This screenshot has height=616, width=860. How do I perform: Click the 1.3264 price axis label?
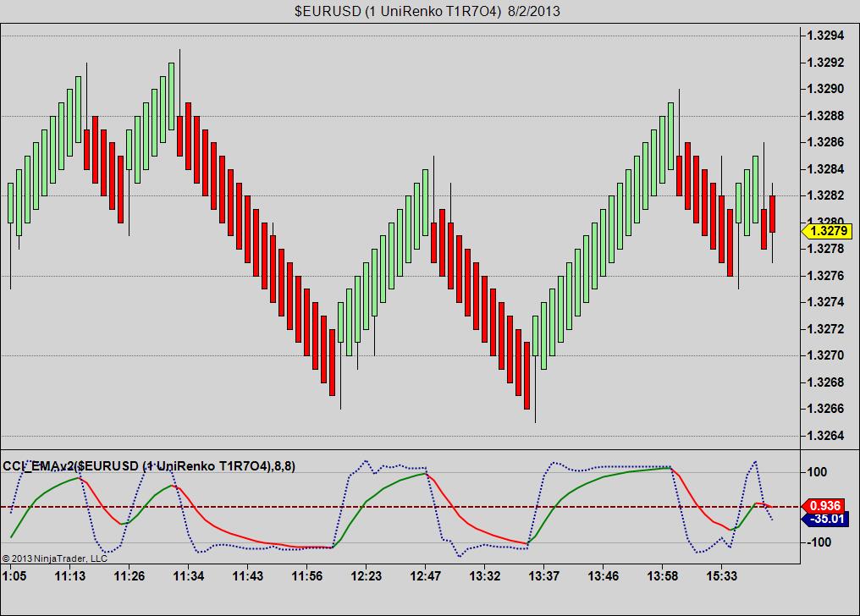pyautogui.click(x=825, y=436)
